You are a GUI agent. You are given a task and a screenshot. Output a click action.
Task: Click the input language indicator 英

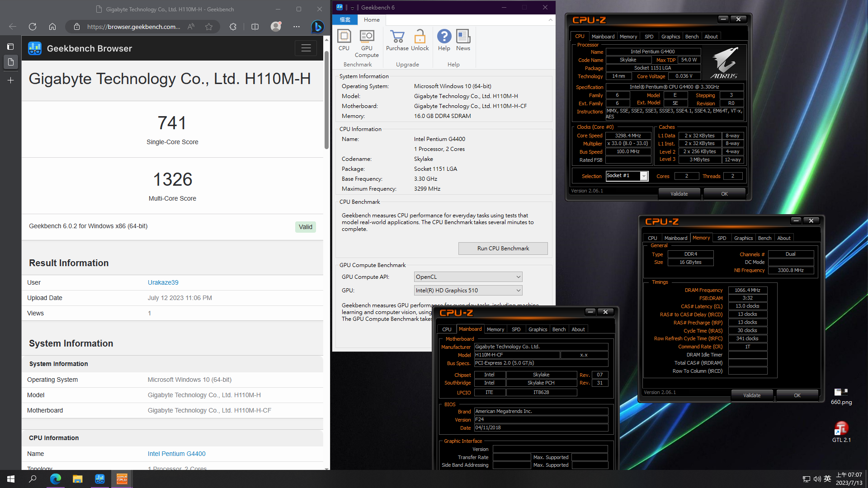tap(827, 479)
